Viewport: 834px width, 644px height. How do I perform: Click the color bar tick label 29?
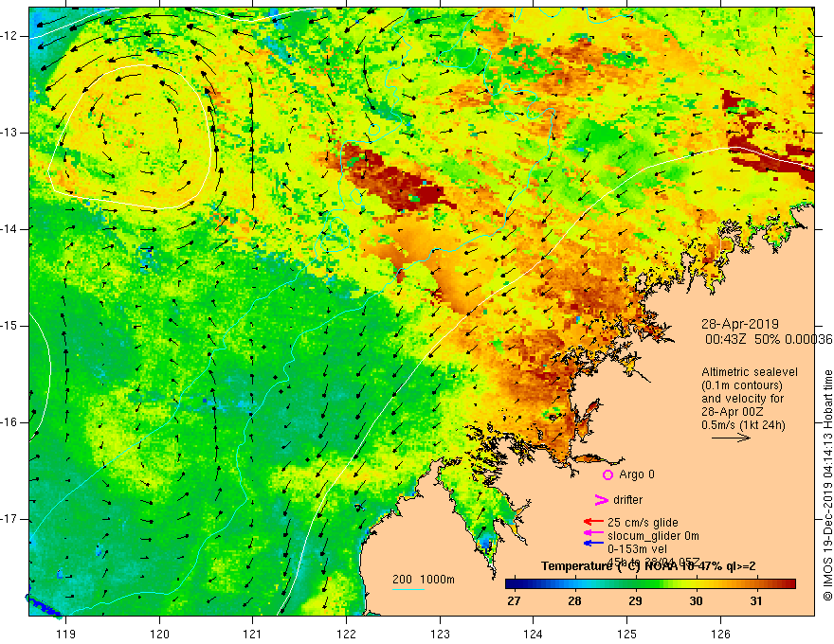pyautogui.click(x=635, y=601)
